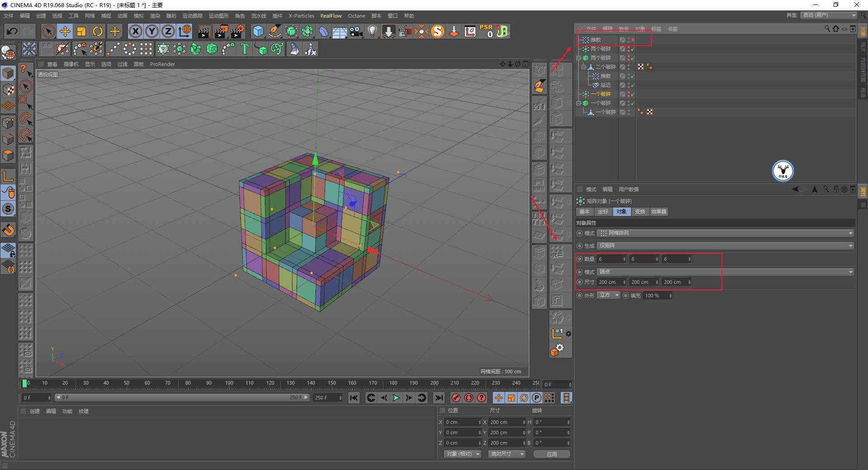This screenshot has height=470, width=868.
Task: Click frame 120 on the timeline ruler
Action: tap(270, 384)
